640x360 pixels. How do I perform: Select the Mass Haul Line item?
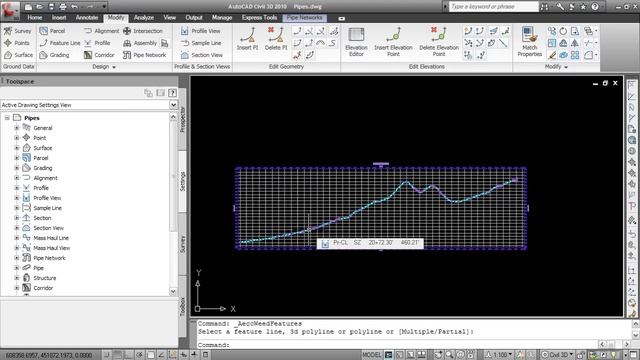coord(51,238)
